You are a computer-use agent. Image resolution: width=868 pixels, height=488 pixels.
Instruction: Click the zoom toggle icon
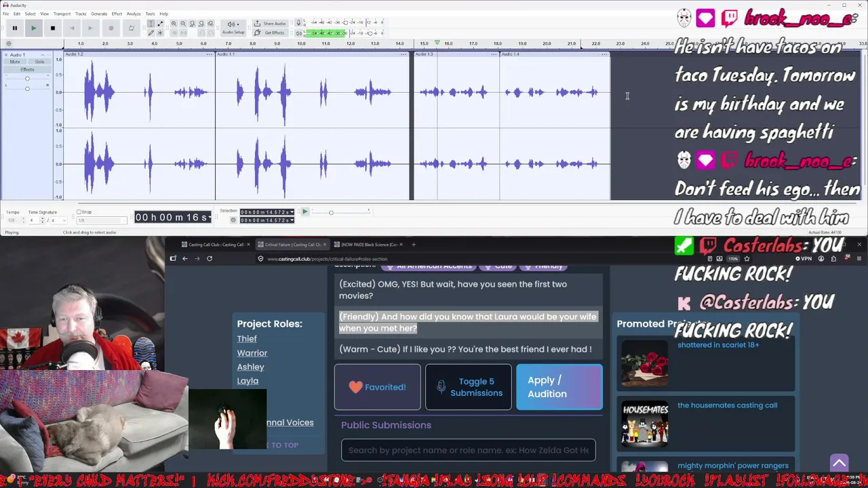210,24
